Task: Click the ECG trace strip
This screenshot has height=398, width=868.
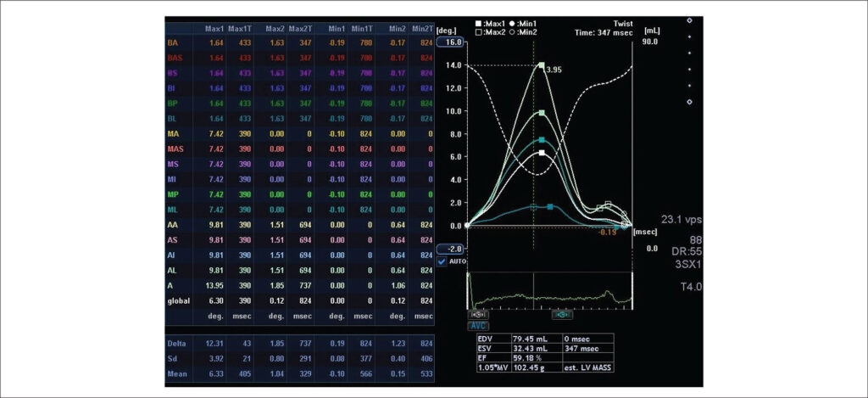Action: [549, 291]
